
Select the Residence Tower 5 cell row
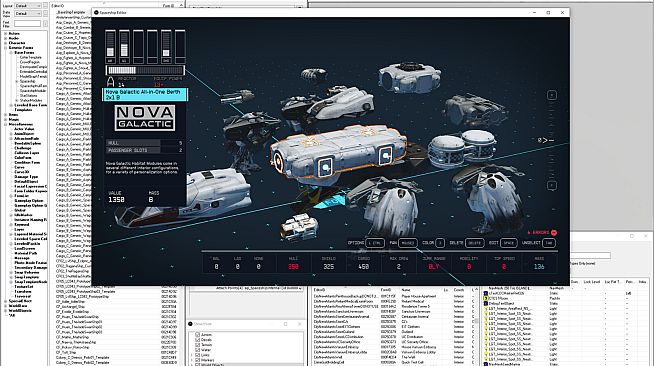pyautogui.click(x=394, y=306)
